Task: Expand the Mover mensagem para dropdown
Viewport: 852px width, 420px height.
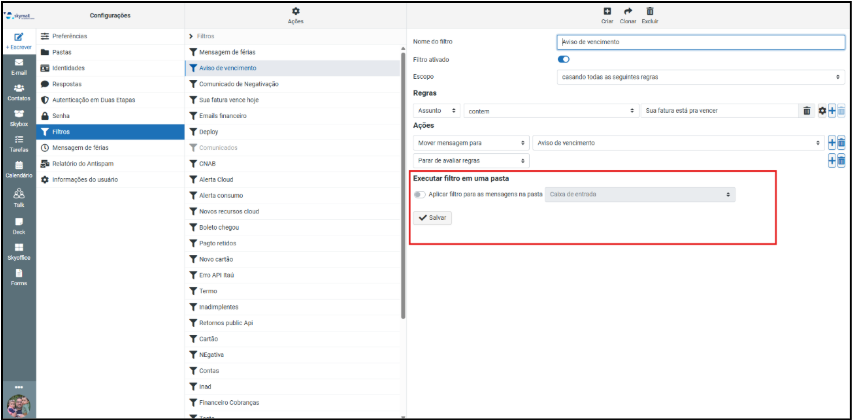Action: [x=470, y=143]
